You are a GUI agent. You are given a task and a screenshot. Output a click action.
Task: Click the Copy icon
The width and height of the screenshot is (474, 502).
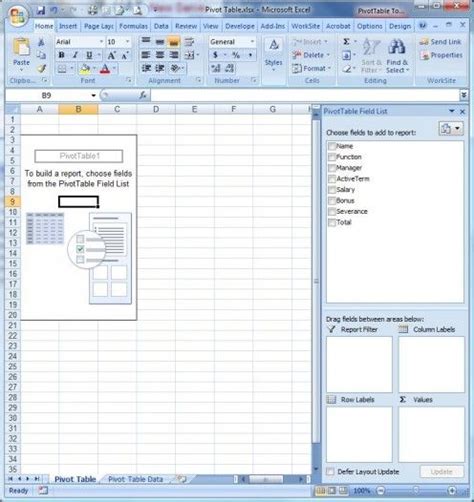41,55
